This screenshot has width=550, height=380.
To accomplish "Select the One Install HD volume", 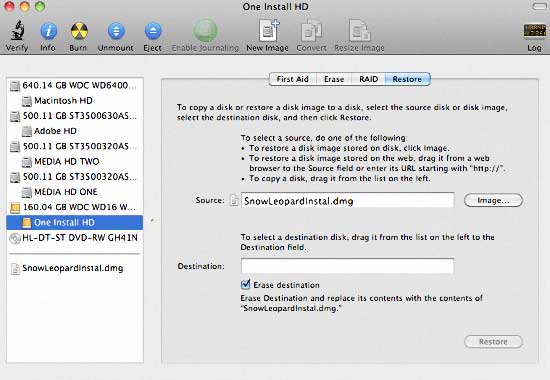I will click(x=75, y=222).
